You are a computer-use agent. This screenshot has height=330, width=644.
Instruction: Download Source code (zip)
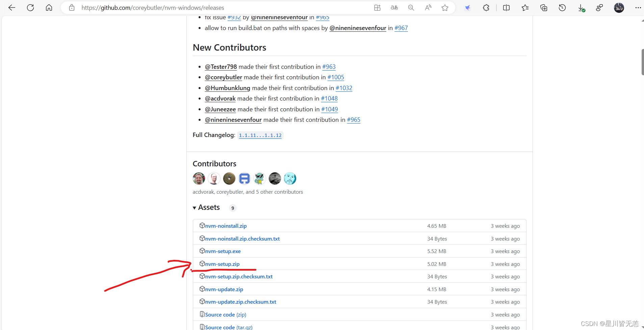tap(226, 315)
